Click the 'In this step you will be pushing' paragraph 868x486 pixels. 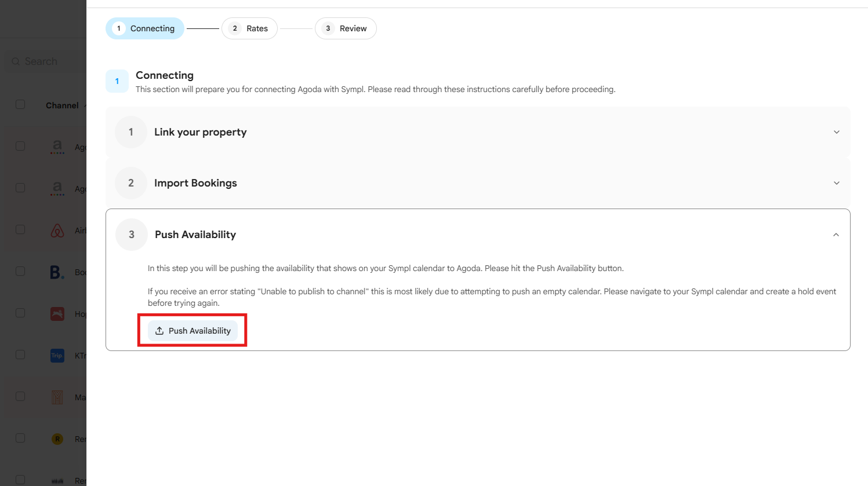point(386,268)
